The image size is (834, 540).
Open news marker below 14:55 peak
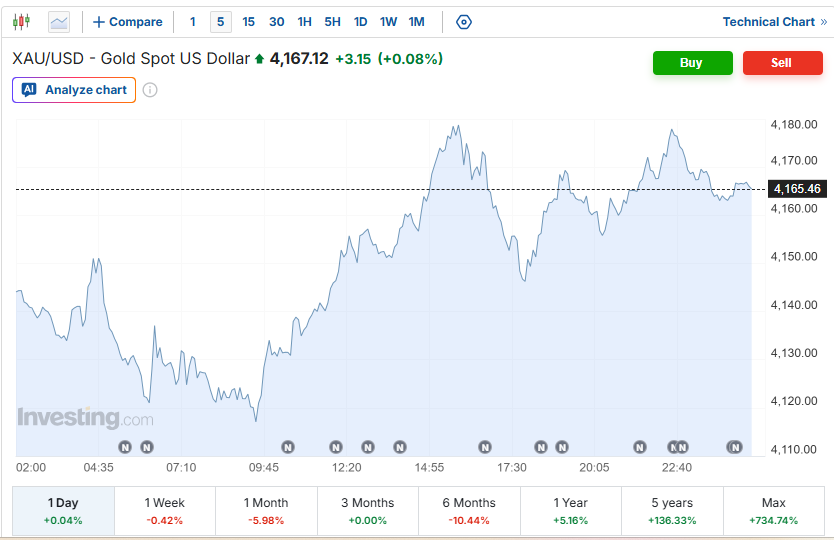click(485, 447)
